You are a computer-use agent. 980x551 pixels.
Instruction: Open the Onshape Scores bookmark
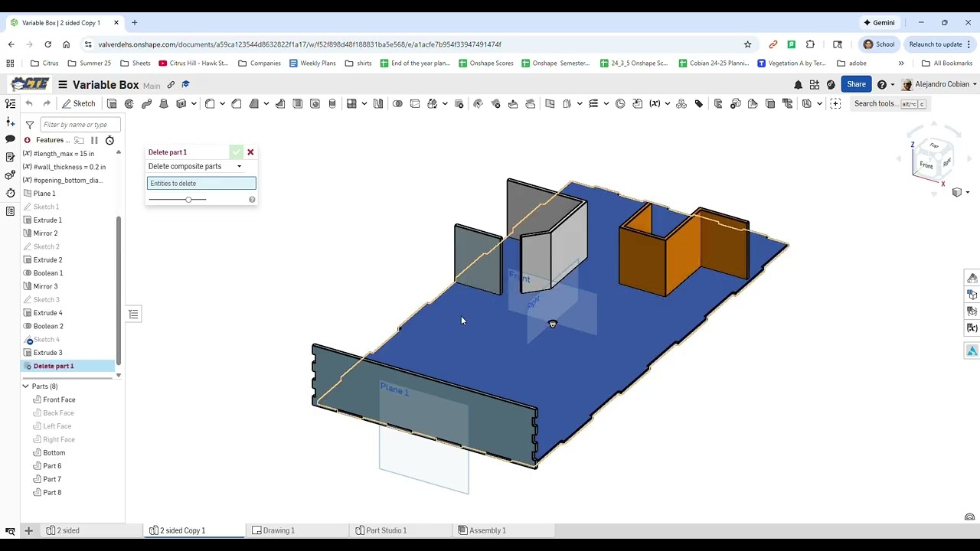486,64
